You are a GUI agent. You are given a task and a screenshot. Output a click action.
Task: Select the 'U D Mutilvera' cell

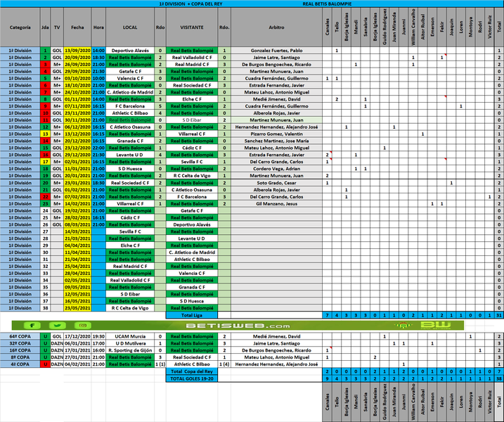point(130,343)
